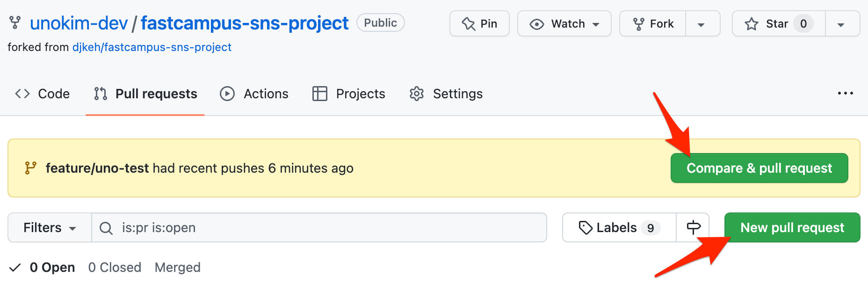This screenshot has width=868, height=292.
Task: Click the branch icon in the yellow banner
Action: [x=30, y=168]
